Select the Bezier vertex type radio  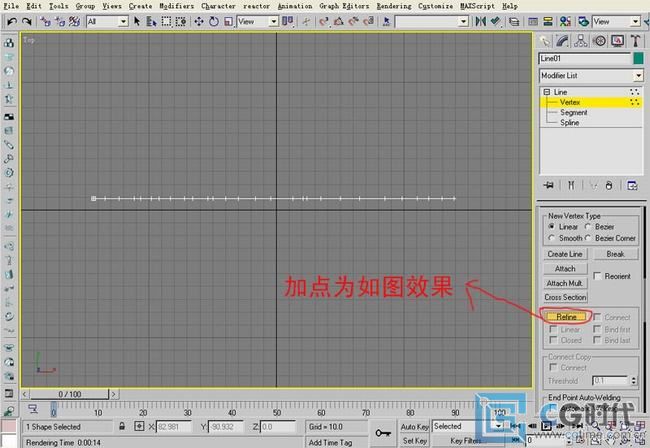pos(588,227)
